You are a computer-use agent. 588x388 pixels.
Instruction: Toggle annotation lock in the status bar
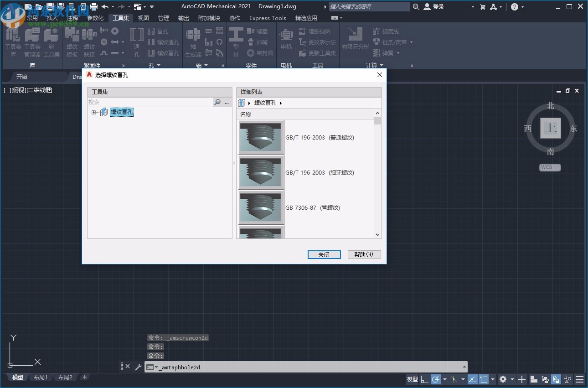click(556, 379)
